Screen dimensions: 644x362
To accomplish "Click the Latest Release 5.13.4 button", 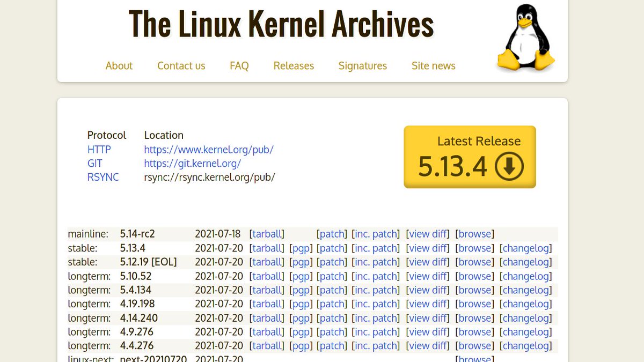I will [x=470, y=157].
